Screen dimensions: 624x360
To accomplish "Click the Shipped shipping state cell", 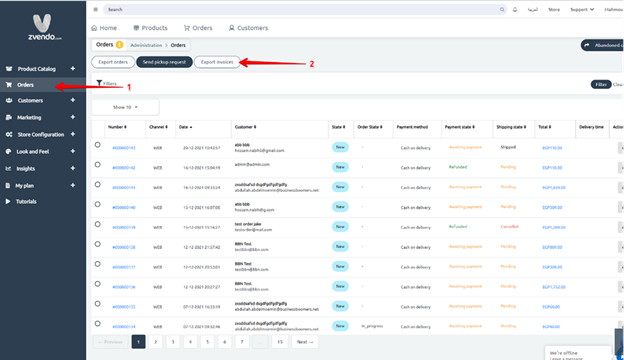I will click(508, 147).
